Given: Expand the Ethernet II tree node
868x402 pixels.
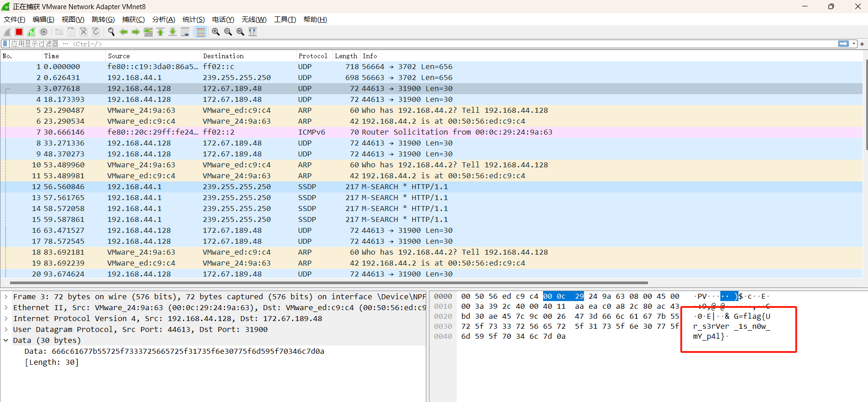Looking at the screenshot, I should click(x=6, y=307).
